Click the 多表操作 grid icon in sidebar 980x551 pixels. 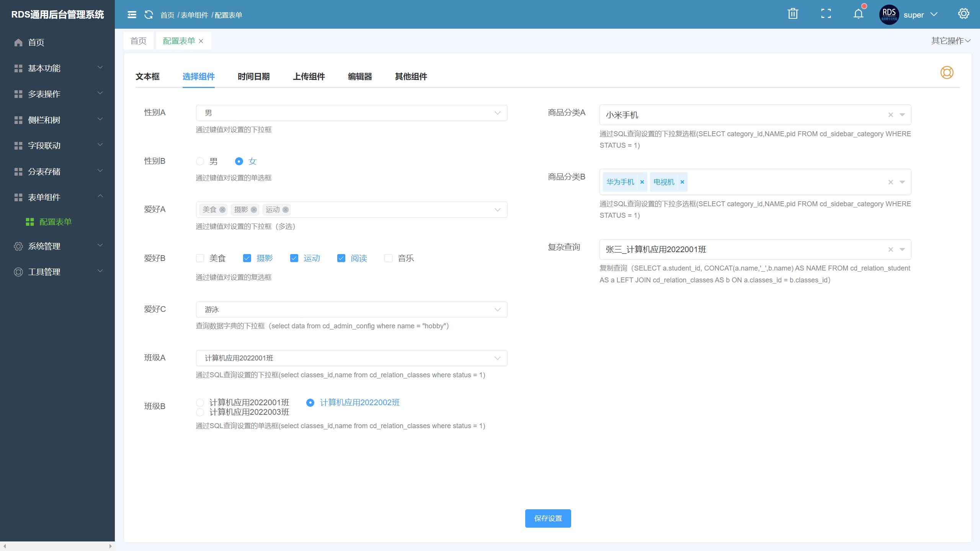(18, 94)
